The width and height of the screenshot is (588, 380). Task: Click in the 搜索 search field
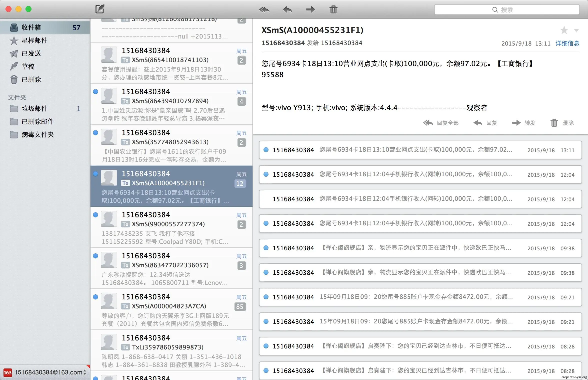click(x=506, y=10)
